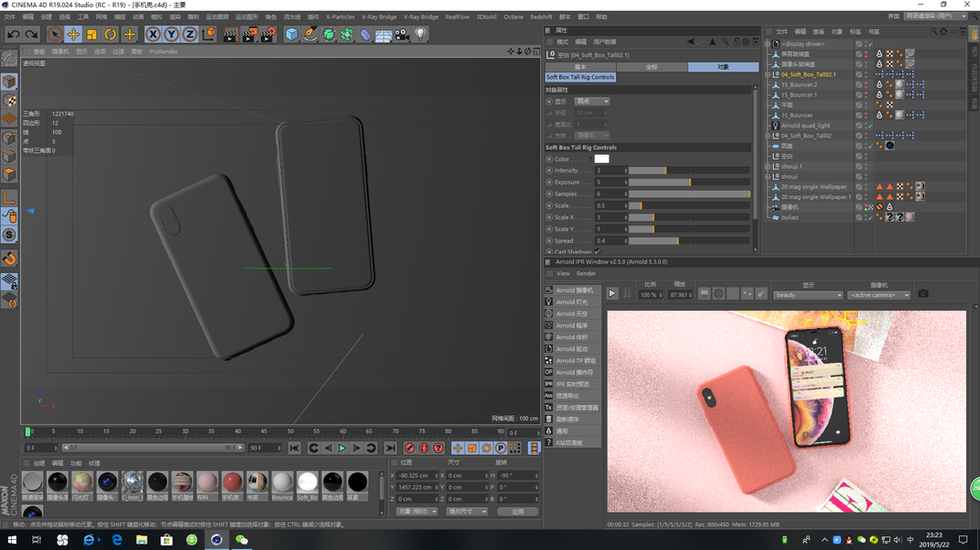Take a snapshot in Arnold IPR window
The height and width of the screenshot is (550, 980).
[x=923, y=293]
